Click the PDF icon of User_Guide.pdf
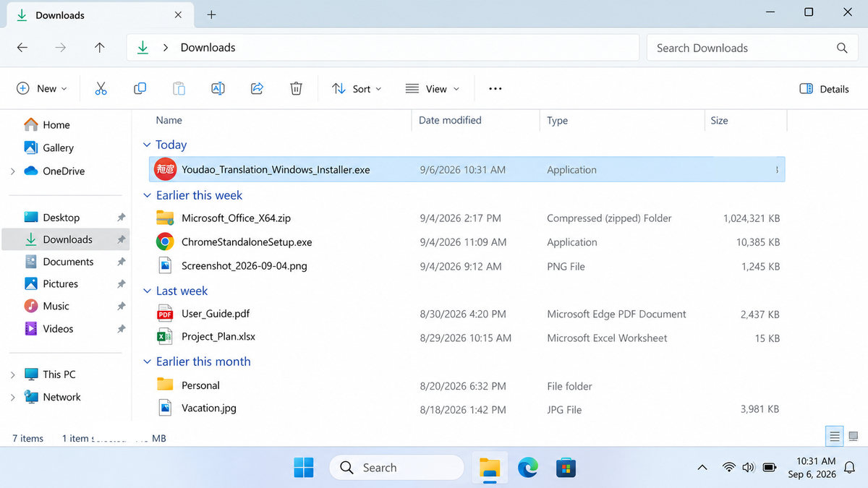868x488 pixels. 165,314
